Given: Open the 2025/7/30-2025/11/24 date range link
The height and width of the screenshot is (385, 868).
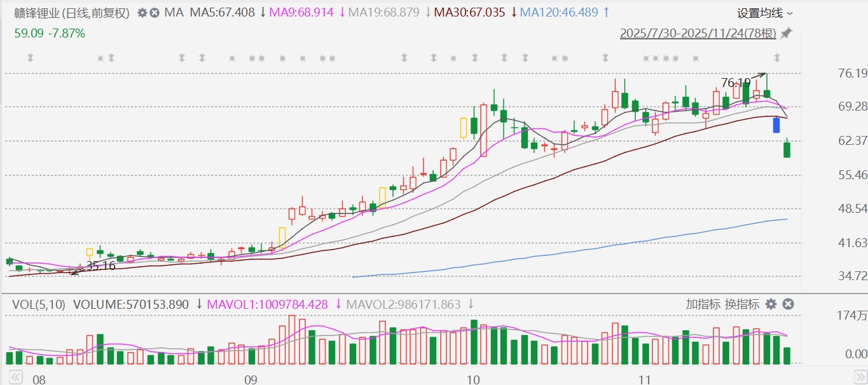Looking at the screenshot, I should click(698, 33).
